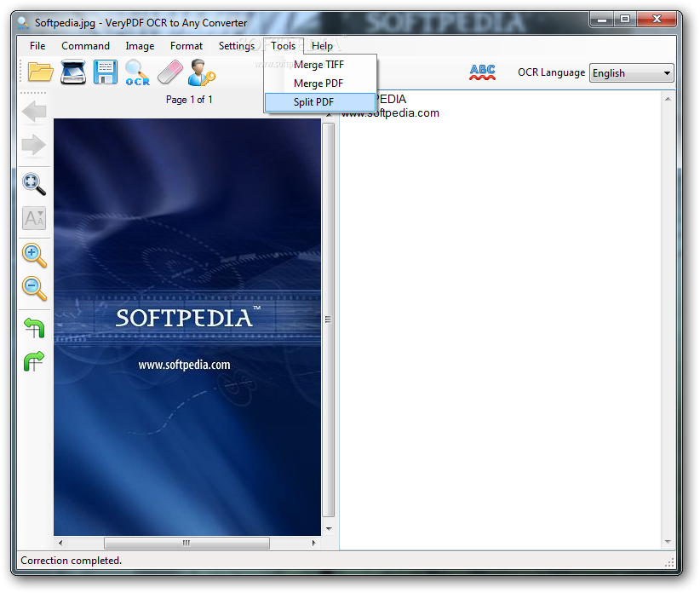Viewport: 700px width, 593px height.
Task: Click text pane scroll down arrow
Action: point(668,542)
